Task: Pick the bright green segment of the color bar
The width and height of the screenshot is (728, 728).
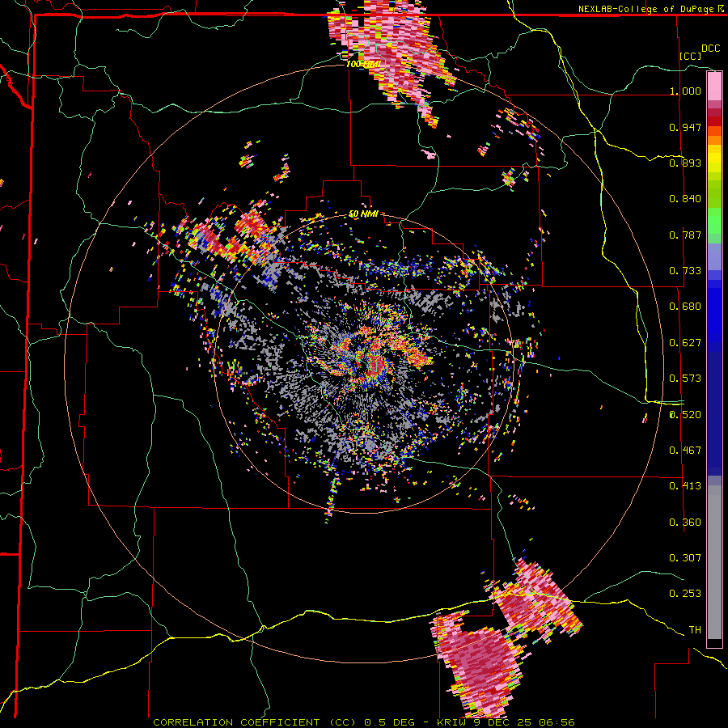Action: click(714, 219)
